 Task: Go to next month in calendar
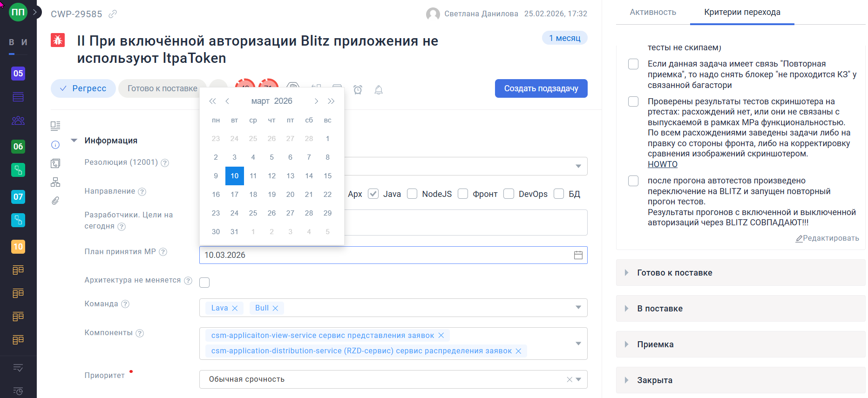pyautogui.click(x=316, y=101)
